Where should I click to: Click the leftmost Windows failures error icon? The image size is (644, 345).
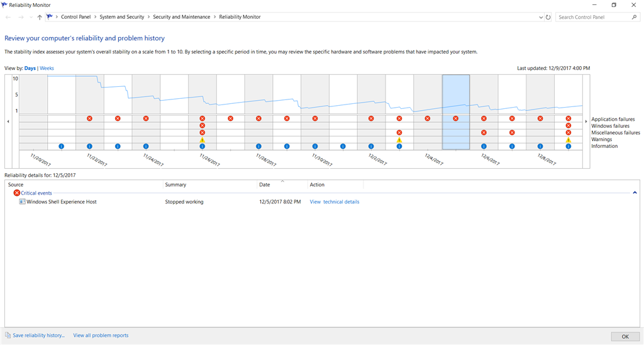(203, 125)
